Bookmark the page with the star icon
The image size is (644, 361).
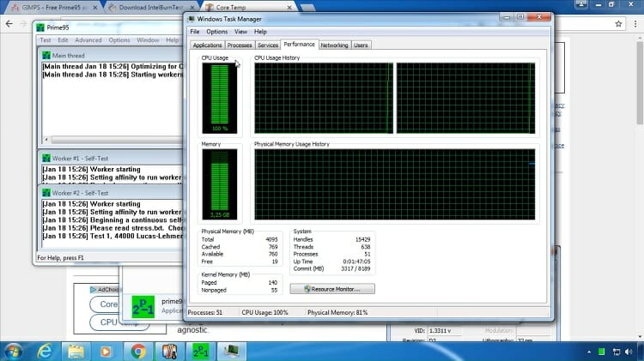tap(618, 24)
